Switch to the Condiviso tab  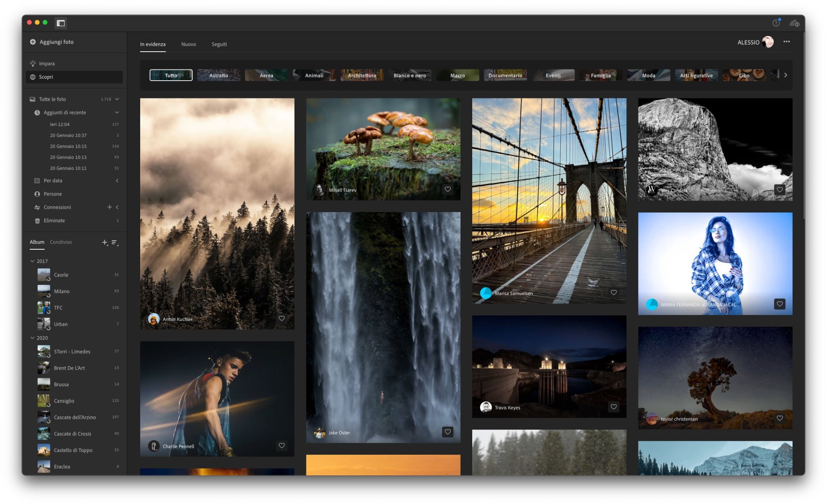tap(61, 242)
